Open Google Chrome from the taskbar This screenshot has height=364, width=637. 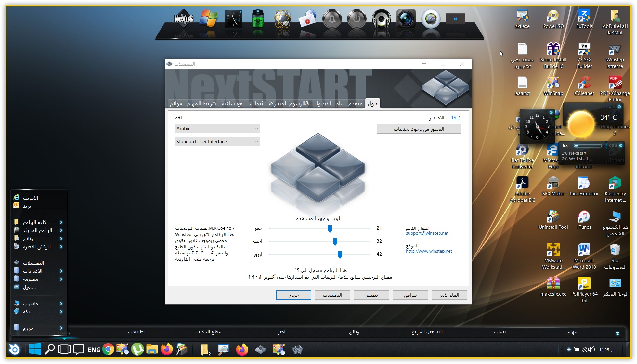(108, 349)
